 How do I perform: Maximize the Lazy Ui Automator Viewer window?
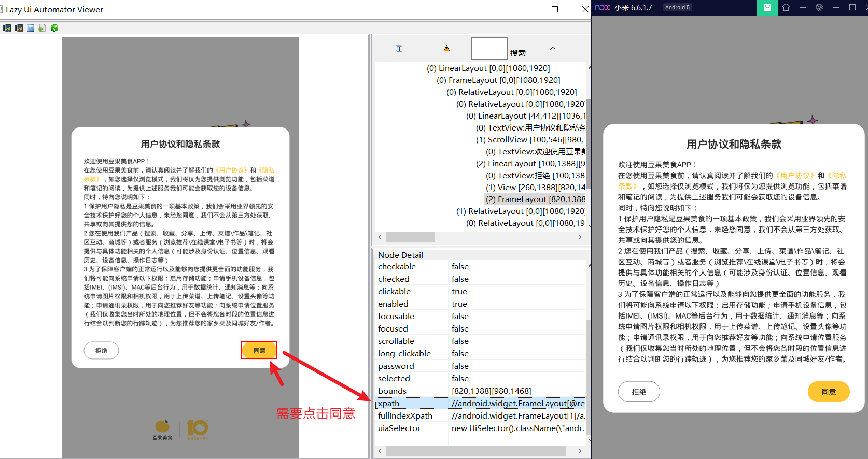click(x=555, y=9)
